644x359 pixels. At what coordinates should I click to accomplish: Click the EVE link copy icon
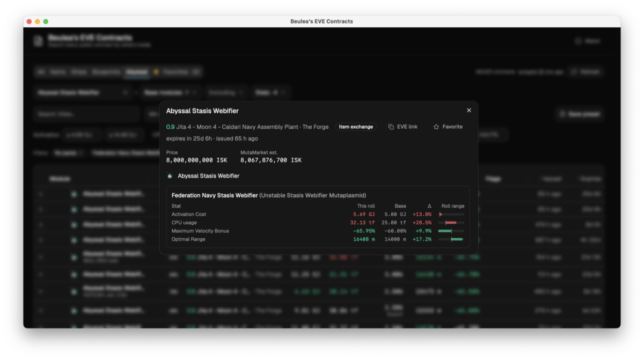391,127
